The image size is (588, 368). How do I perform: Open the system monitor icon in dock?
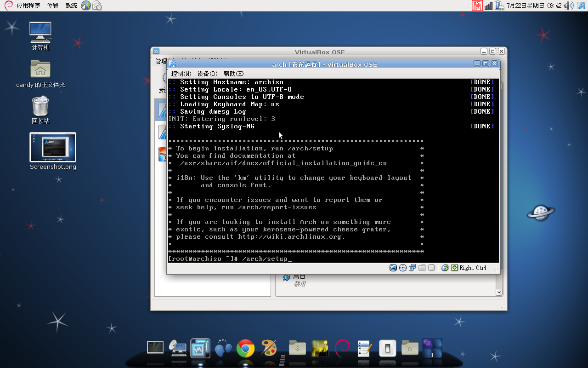(x=200, y=348)
